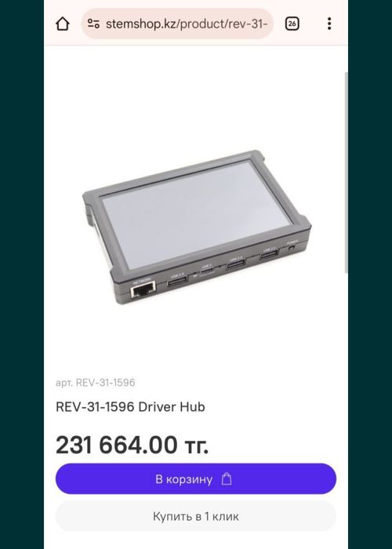Tap the USB-C port on the device
The image size is (392, 549).
[206, 271]
